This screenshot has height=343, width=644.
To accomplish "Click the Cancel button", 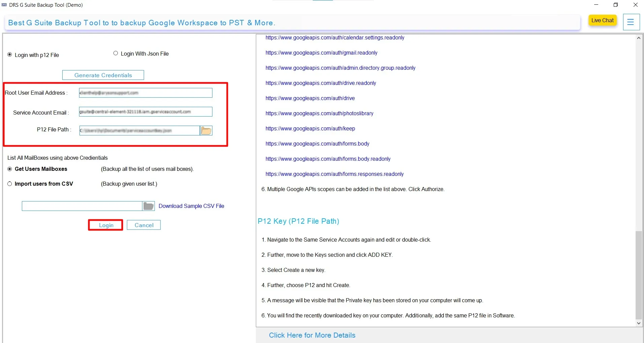I will (144, 225).
